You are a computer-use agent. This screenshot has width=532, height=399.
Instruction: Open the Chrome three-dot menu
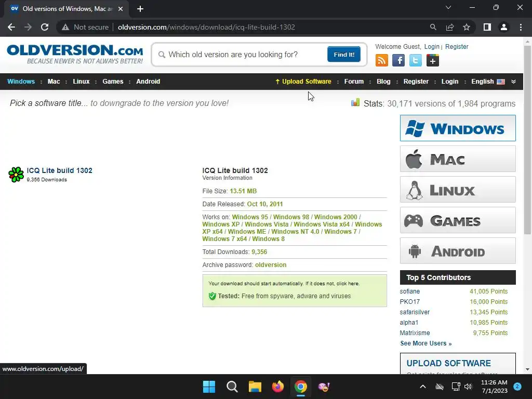(x=521, y=27)
